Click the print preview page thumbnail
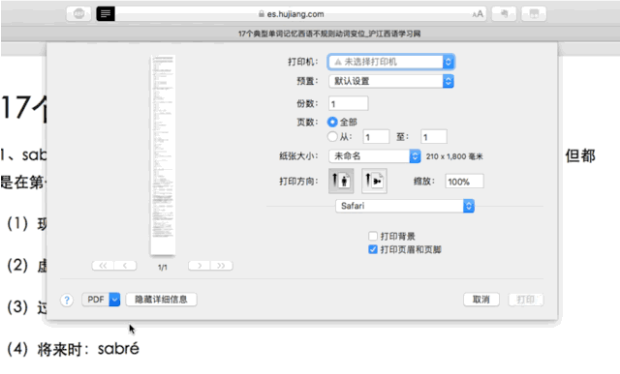Image resolution: width=620 pixels, height=374 pixels. 163,155
